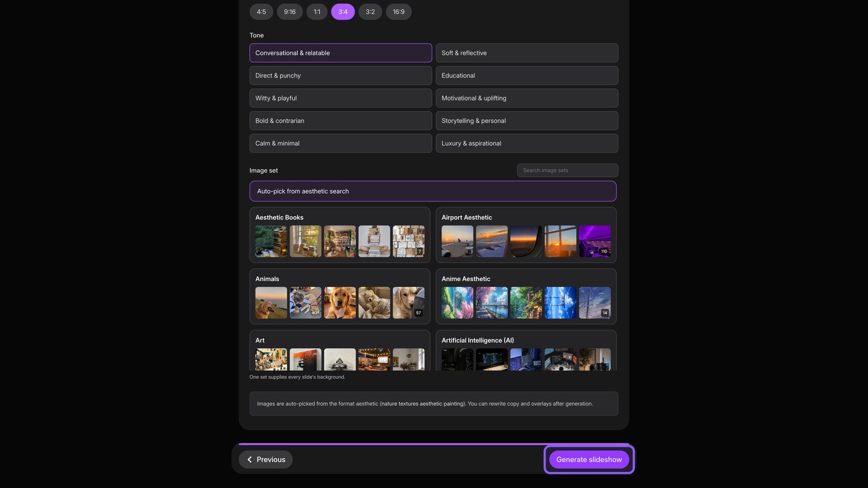Pick the Direct & punchy tone
The width and height of the screenshot is (868, 488).
(x=341, y=75)
